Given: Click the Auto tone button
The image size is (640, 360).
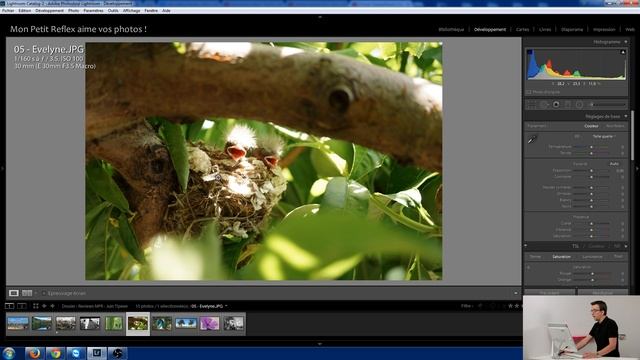Looking at the screenshot, I should pyautogui.click(x=614, y=164).
